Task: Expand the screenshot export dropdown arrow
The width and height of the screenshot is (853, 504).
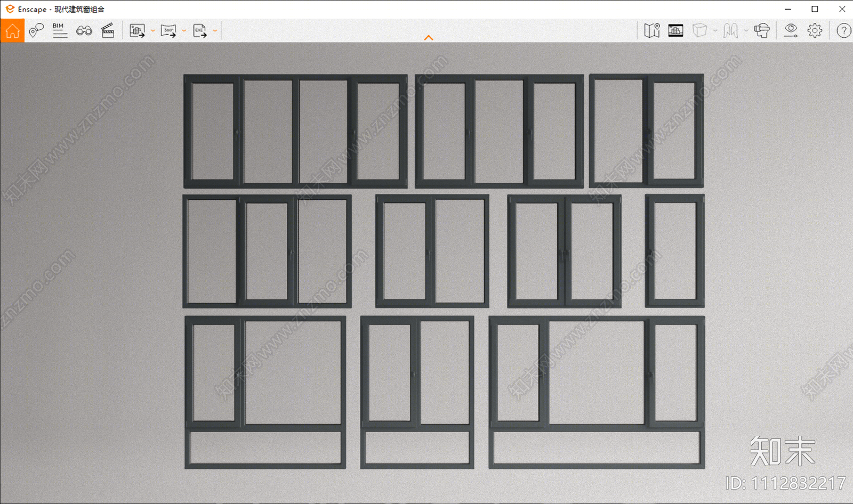Action: click(153, 31)
